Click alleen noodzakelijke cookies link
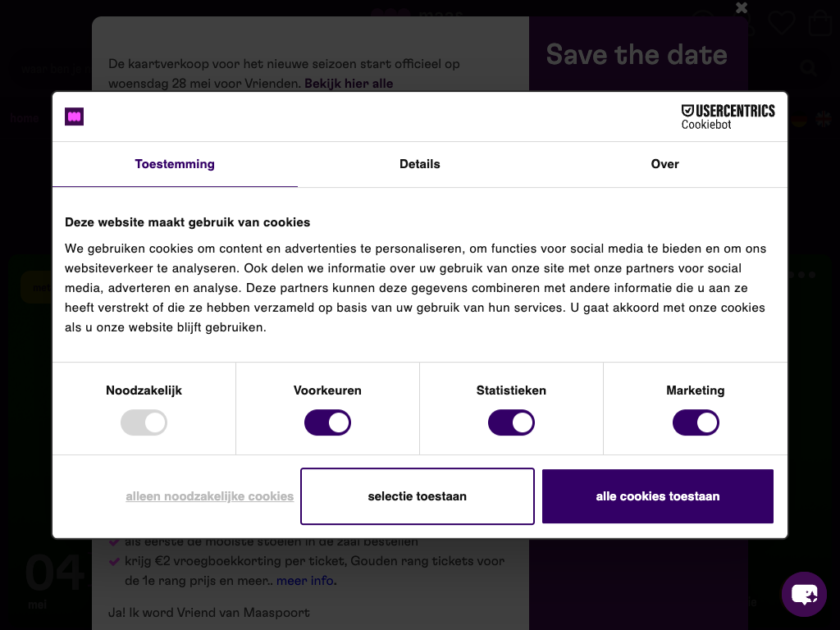 tap(209, 496)
